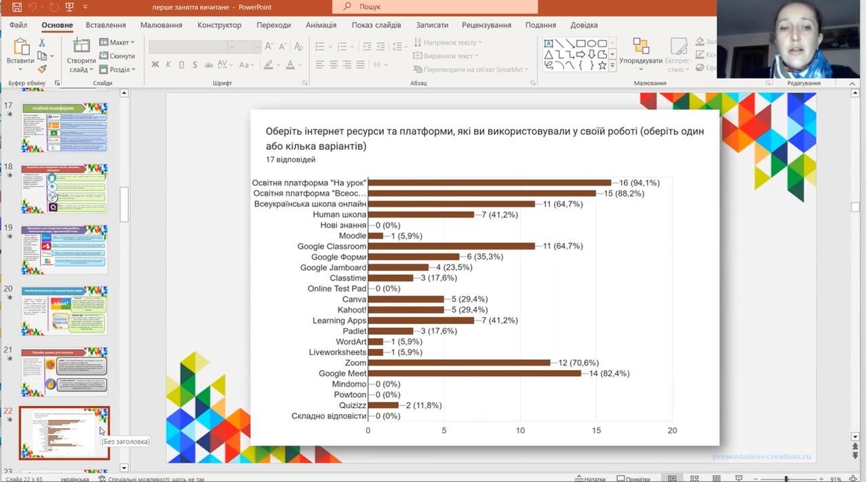This screenshot has width=868, height=488.
Task: Toggle text Shadow (S) formatting
Action: pos(195,65)
